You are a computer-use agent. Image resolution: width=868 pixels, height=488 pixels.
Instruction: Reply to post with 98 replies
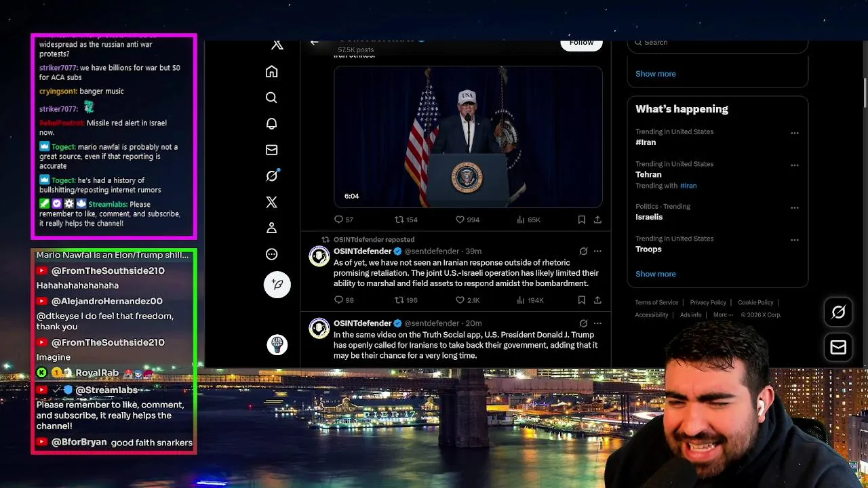point(344,300)
